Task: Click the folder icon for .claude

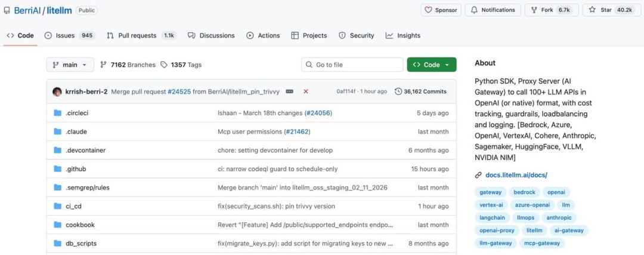Action: 57,131
